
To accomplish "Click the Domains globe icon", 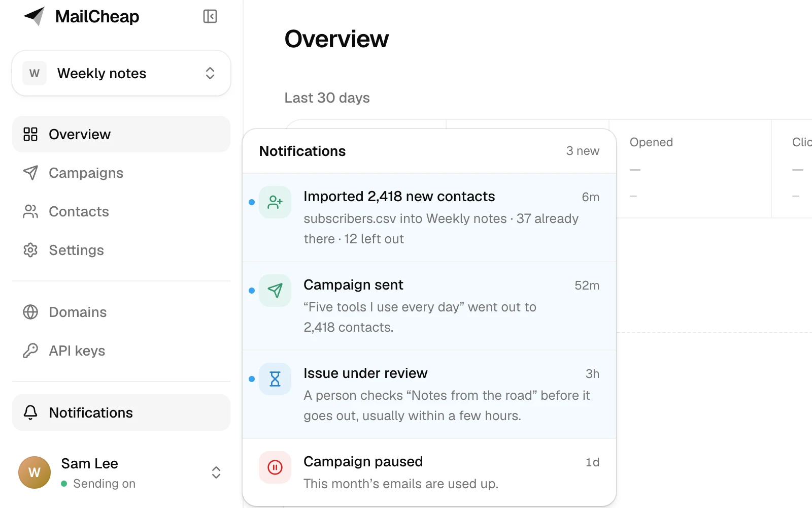I will coord(30,312).
